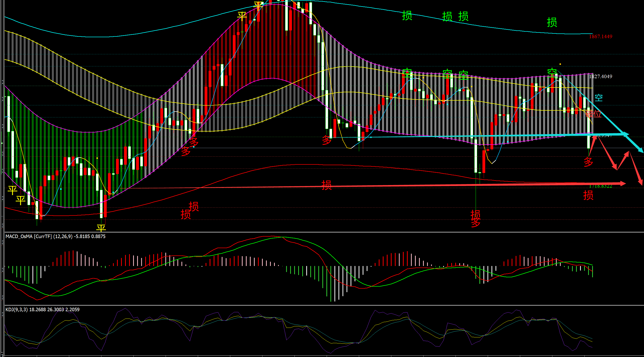The image size is (644, 357).
Task: Select the leftmost green 空 label
Action: pyautogui.click(x=407, y=73)
